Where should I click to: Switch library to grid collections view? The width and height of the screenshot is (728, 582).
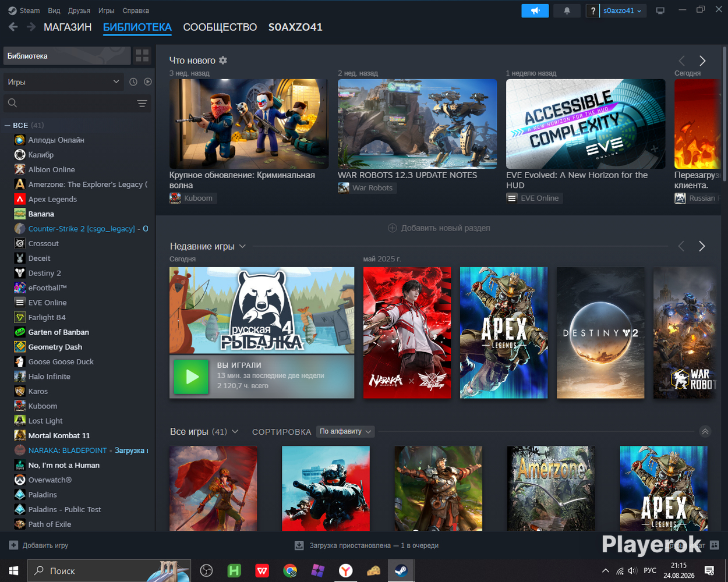pos(142,56)
